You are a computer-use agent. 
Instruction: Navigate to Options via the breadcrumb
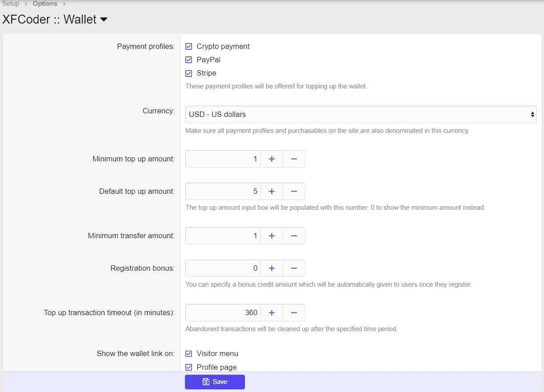pos(45,4)
